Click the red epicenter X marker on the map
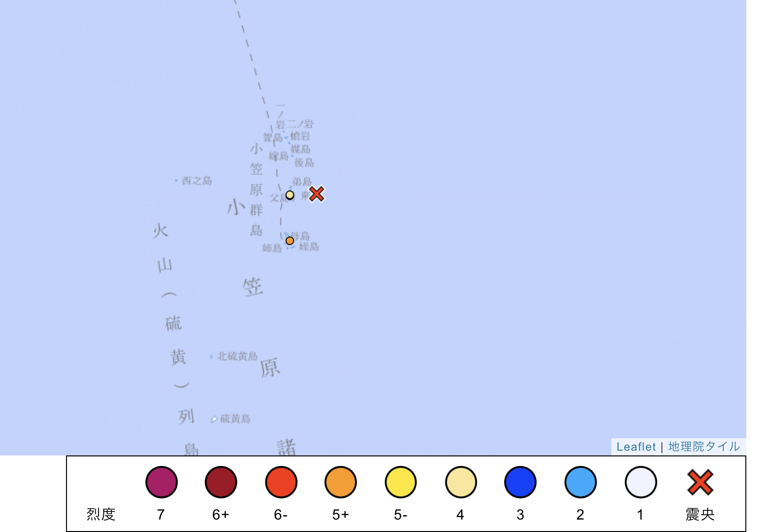This screenshot has width=775, height=532. pyautogui.click(x=316, y=194)
